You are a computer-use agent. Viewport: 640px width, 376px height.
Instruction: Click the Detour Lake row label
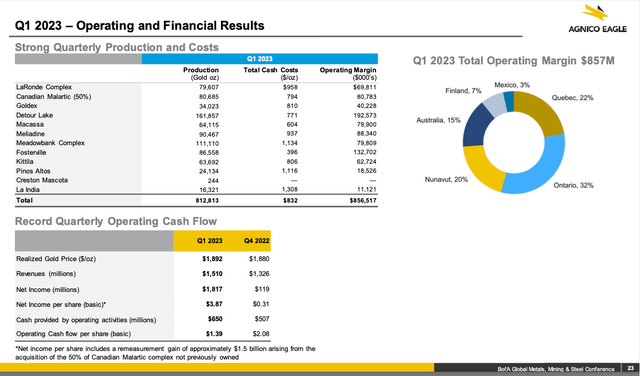[x=35, y=115]
